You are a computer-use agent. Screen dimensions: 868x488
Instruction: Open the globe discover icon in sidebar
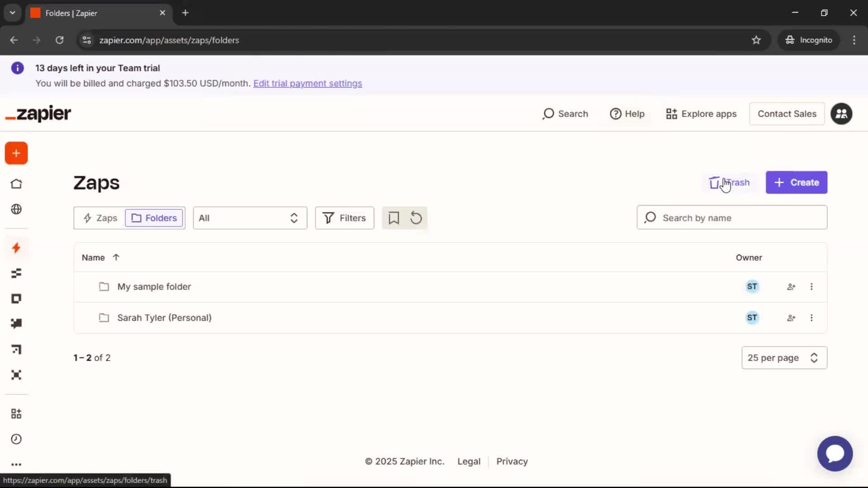(16, 209)
